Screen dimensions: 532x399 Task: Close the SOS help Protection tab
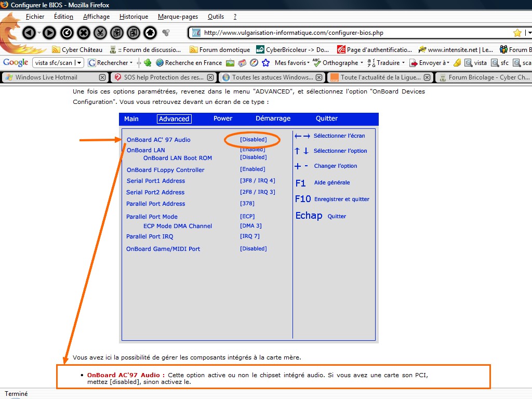(x=210, y=77)
